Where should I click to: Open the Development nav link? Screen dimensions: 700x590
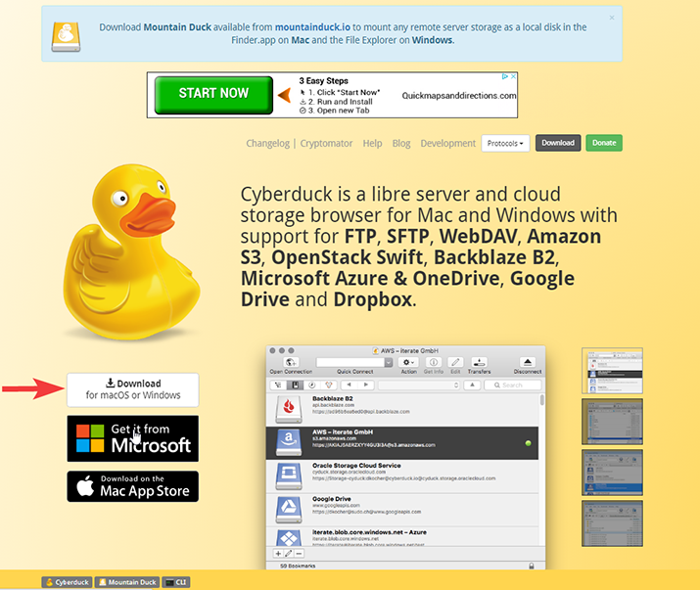click(448, 143)
